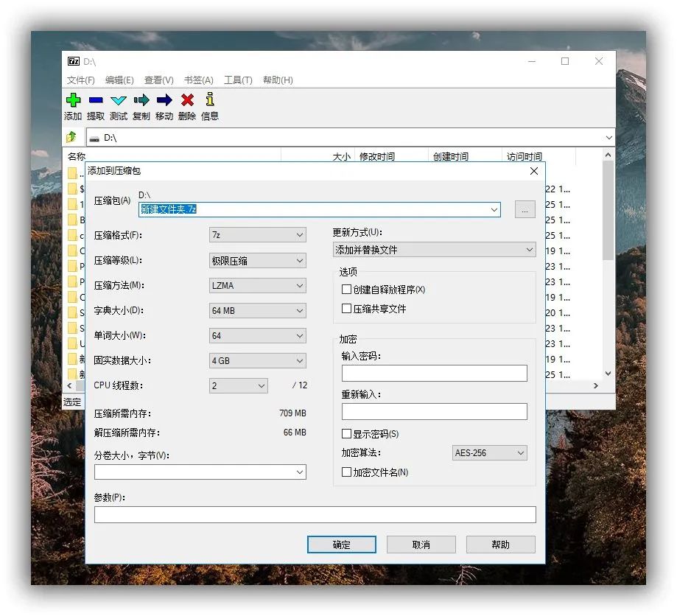
Task: Click the red X 删除 (Delete) icon
Action: 187,100
